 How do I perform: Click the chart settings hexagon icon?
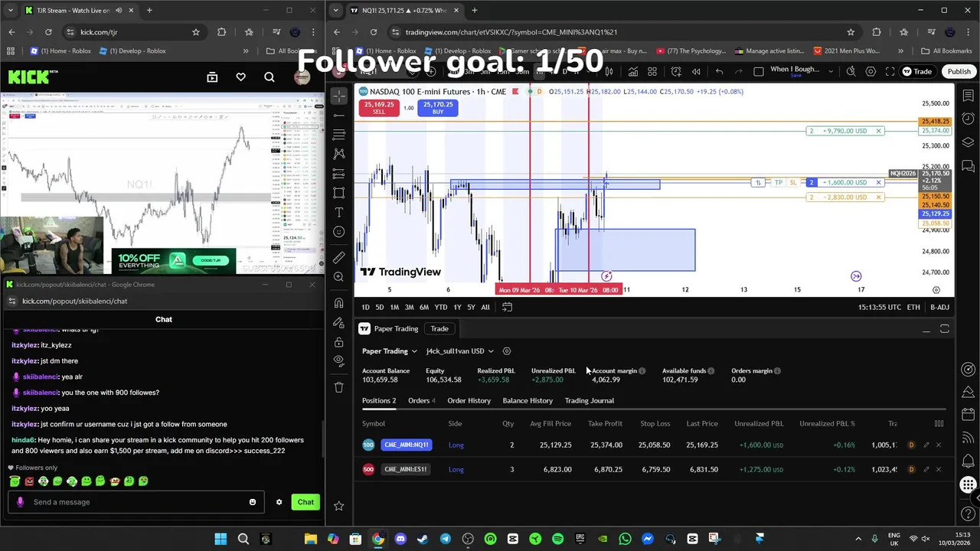click(871, 71)
